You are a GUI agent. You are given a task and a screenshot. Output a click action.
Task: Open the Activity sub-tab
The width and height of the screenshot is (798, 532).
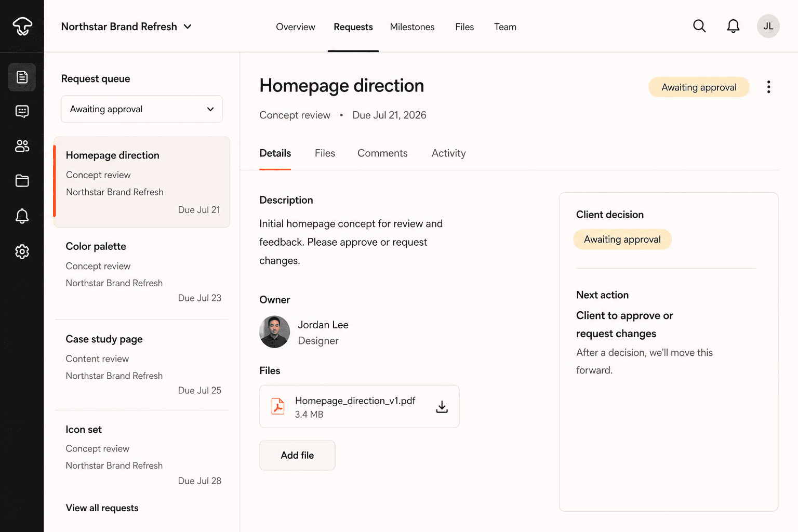pos(448,153)
